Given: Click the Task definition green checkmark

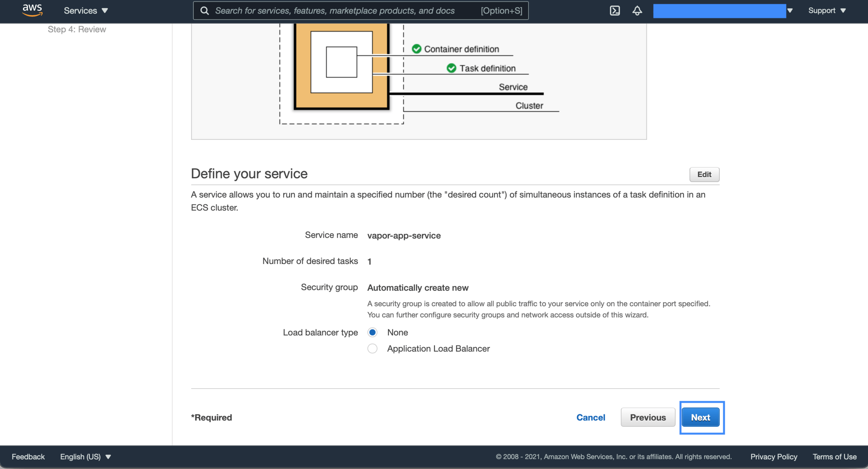Looking at the screenshot, I should point(451,68).
